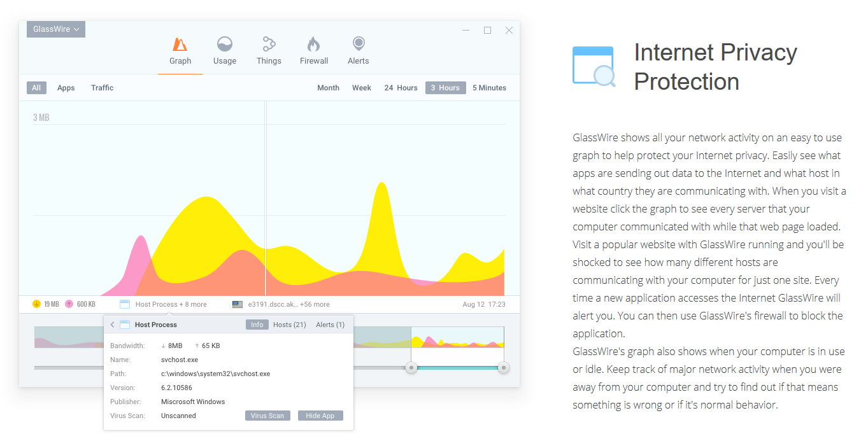Click the 19 MB download value
The width and height of the screenshot is (868, 441).
[51, 304]
